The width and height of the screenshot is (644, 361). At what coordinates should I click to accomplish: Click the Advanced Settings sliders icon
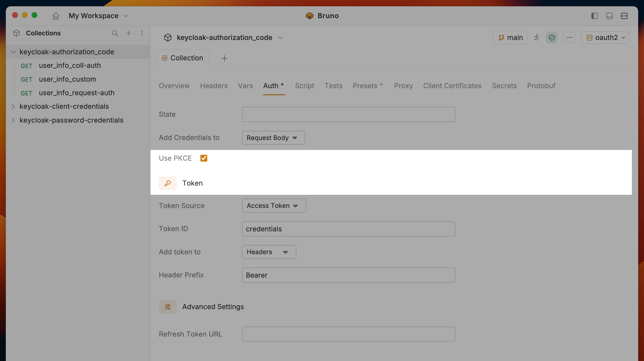[x=168, y=307]
